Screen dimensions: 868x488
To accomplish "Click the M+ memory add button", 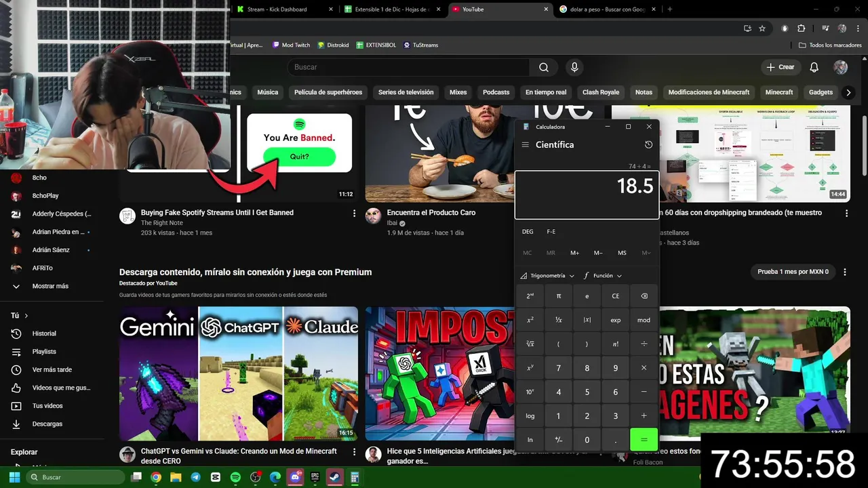I will [x=574, y=253].
